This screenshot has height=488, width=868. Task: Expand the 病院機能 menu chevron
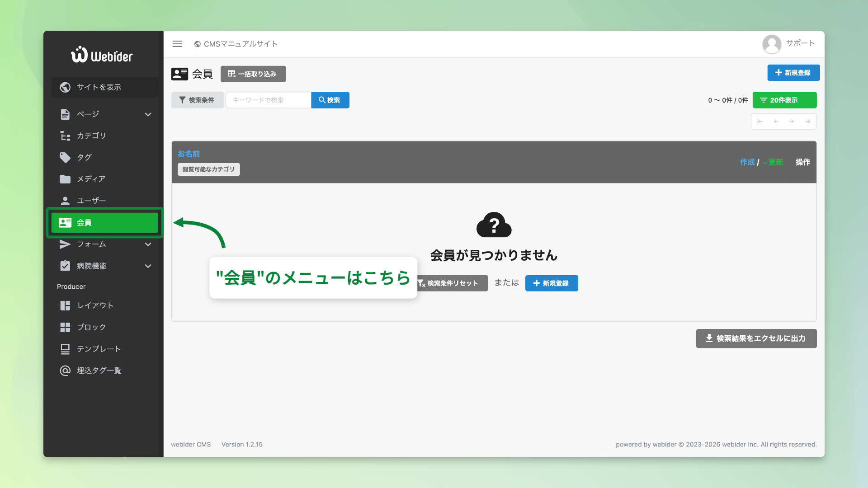(148, 266)
